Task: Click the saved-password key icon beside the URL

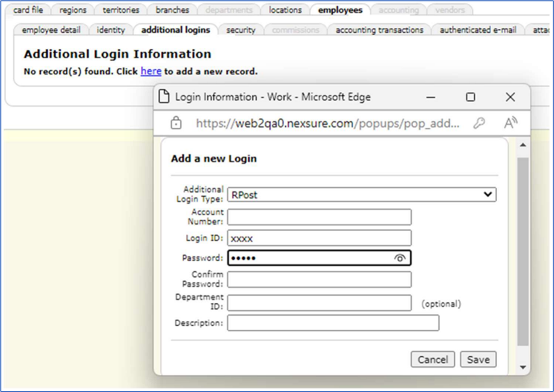Action: click(x=480, y=123)
